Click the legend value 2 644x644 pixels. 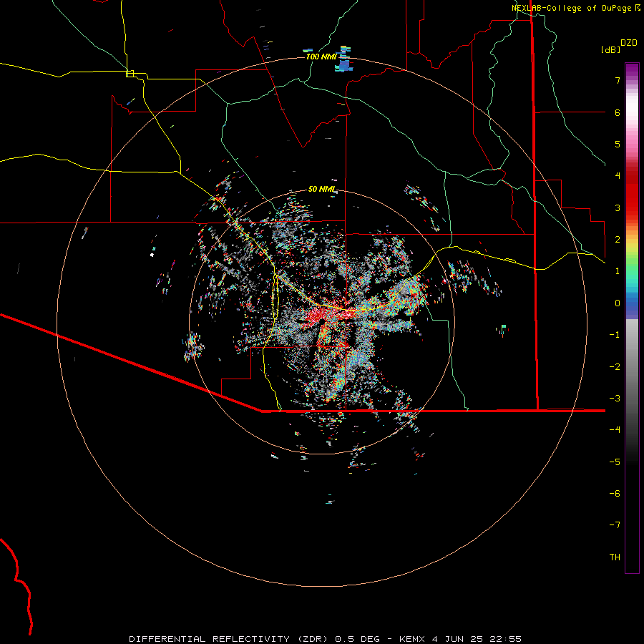click(618, 240)
